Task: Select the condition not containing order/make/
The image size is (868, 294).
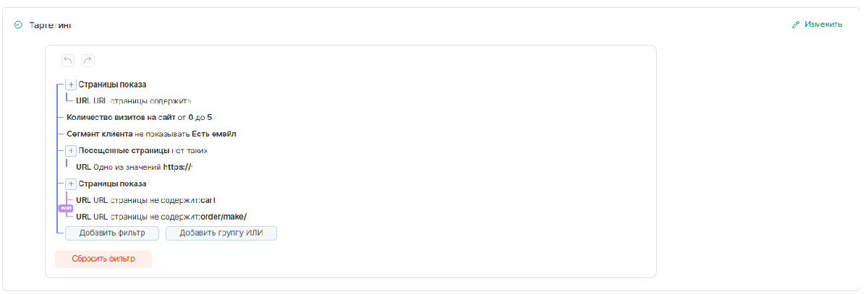Action: tap(161, 217)
